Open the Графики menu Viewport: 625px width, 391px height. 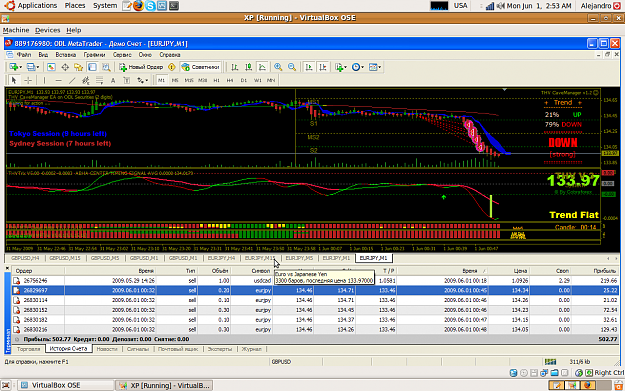point(94,55)
